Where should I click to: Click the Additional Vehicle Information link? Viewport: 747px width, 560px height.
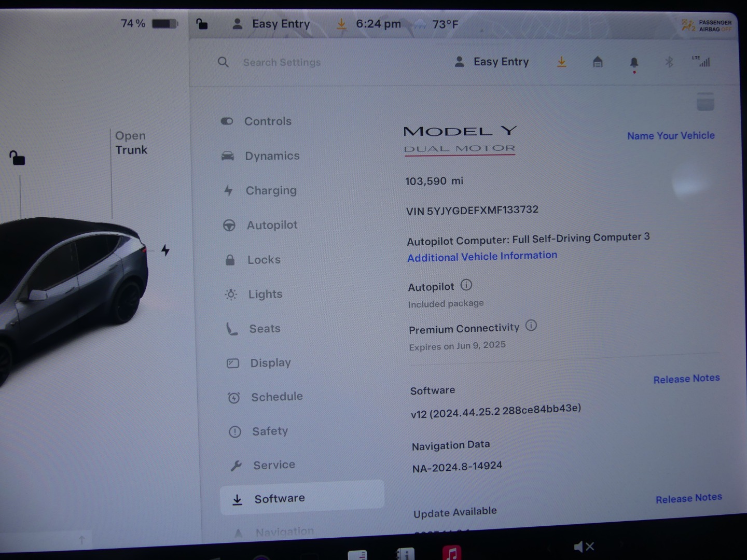482,257
